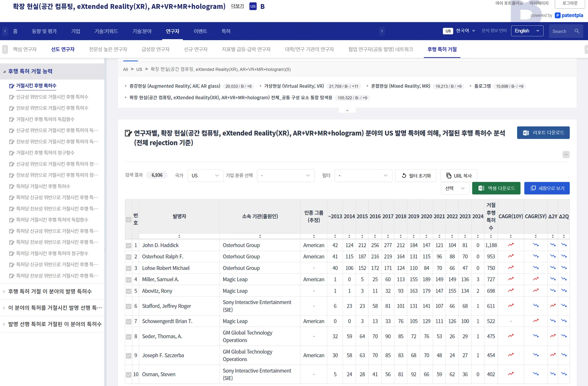Open the 급성장 연구자 tab

click(x=155, y=49)
